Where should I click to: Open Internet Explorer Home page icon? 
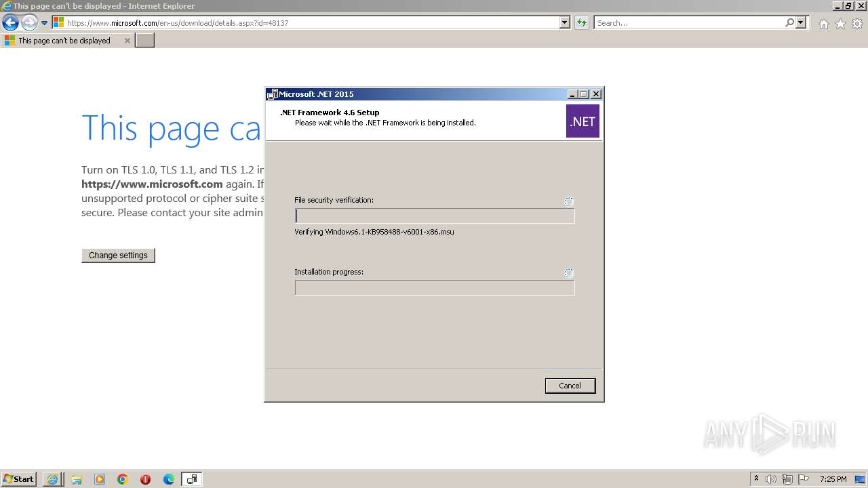click(x=823, y=24)
